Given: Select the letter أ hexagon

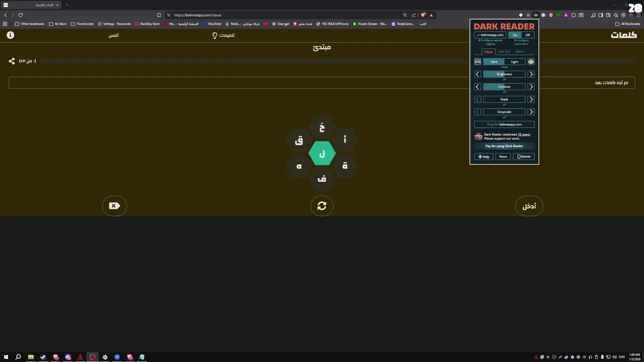Looking at the screenshot, I should click(345, 140).
